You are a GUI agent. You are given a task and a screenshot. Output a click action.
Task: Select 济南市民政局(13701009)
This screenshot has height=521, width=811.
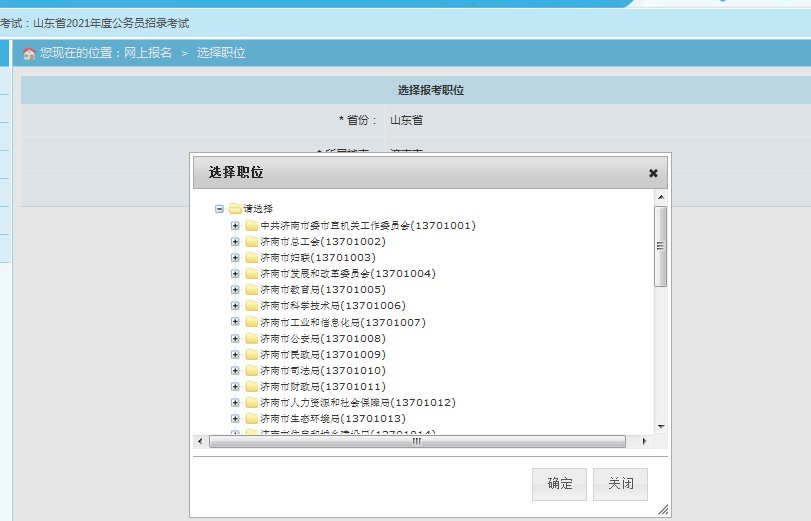click(x=323, y=355)
